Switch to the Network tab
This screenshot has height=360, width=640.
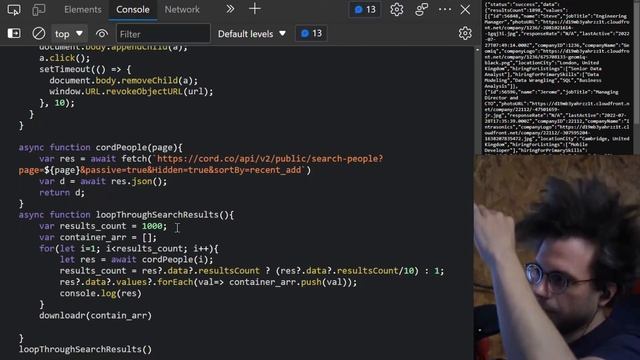coord(182,9)
